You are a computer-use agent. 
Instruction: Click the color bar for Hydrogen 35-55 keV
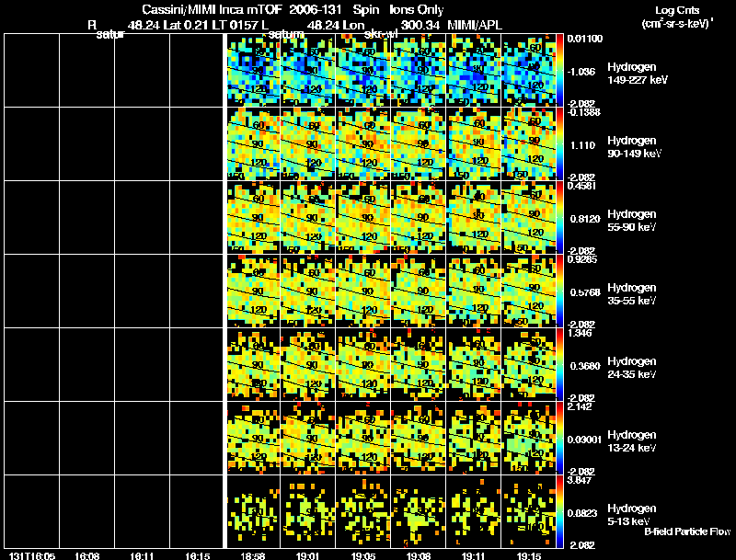(x=559, y=291)
